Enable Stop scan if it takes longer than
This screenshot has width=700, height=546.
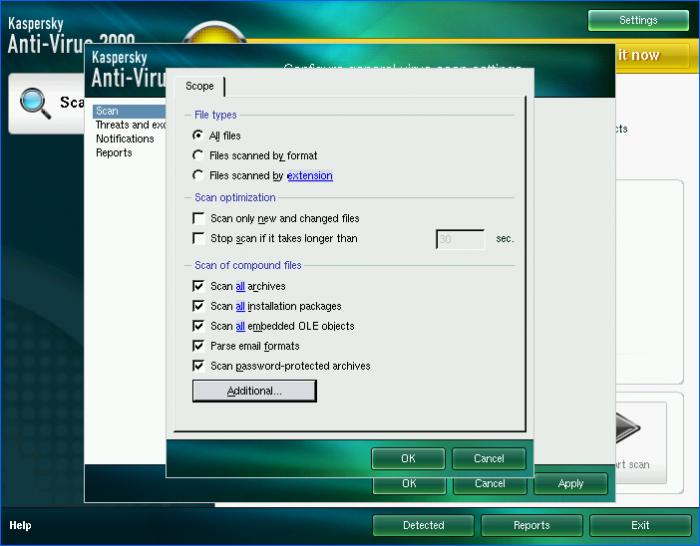click(x=198, y=238)
